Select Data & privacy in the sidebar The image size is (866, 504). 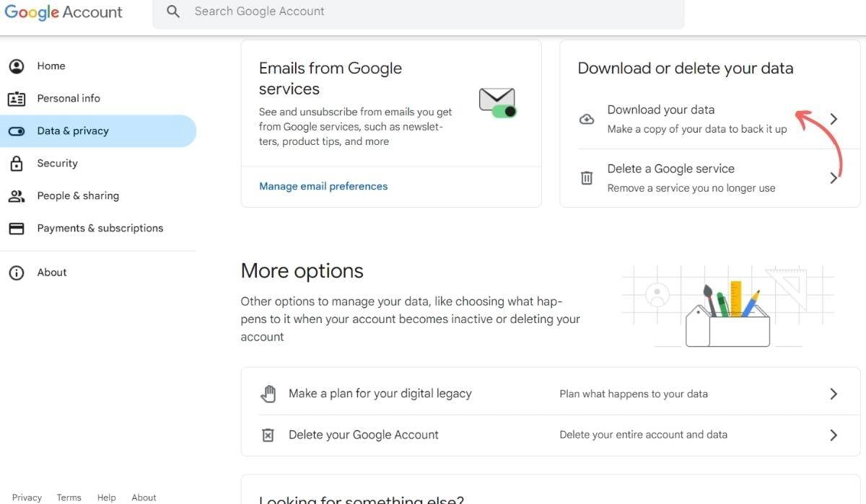(x=72, y=131)
